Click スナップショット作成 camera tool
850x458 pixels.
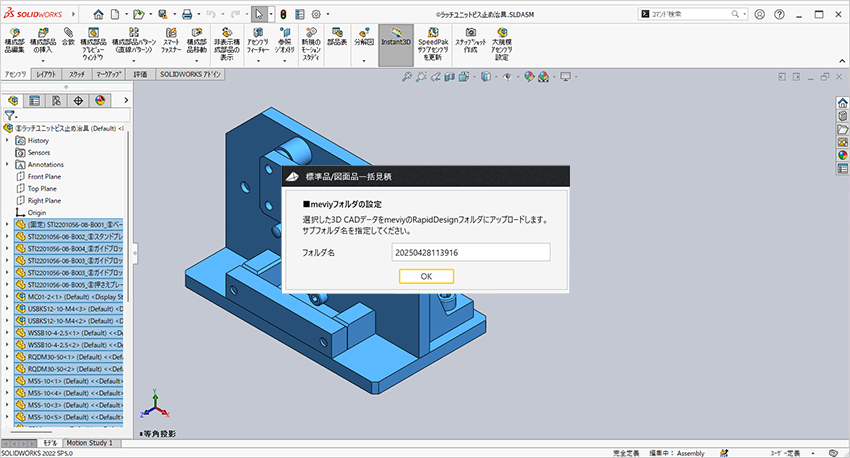(471, 41)
